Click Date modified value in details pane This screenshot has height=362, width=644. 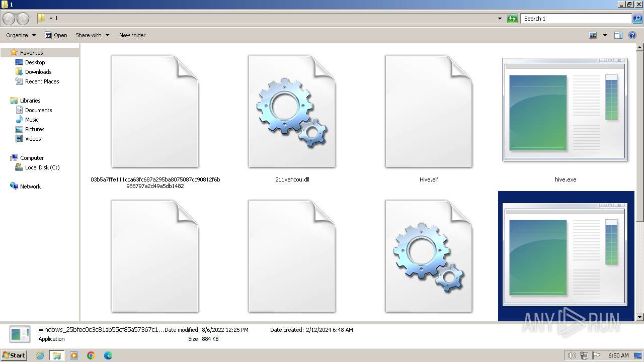tap(225, 330)
